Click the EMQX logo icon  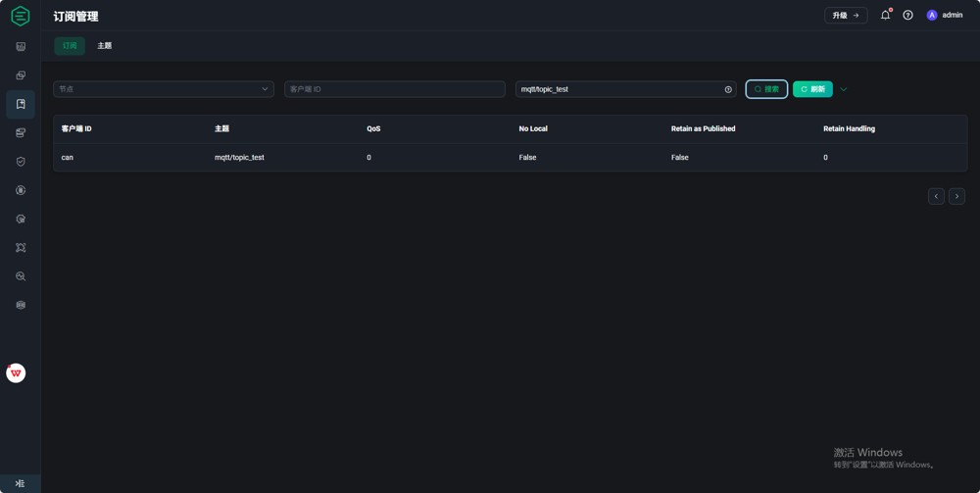[20, 16]
